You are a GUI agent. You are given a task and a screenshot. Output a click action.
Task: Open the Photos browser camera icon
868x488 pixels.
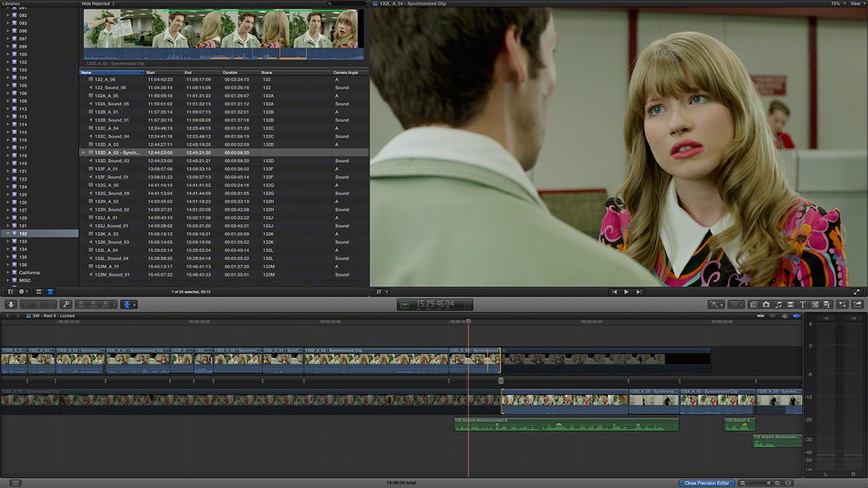(x=766, y=305)
